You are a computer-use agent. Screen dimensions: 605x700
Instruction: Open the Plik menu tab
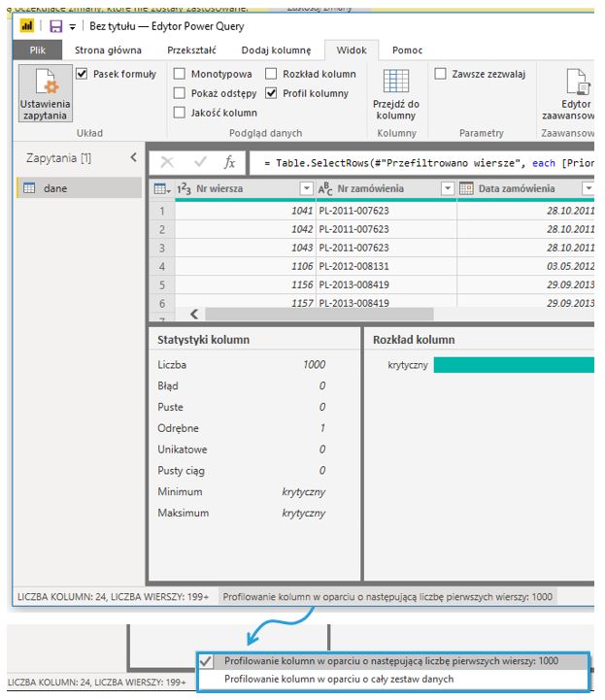[37, 50]
